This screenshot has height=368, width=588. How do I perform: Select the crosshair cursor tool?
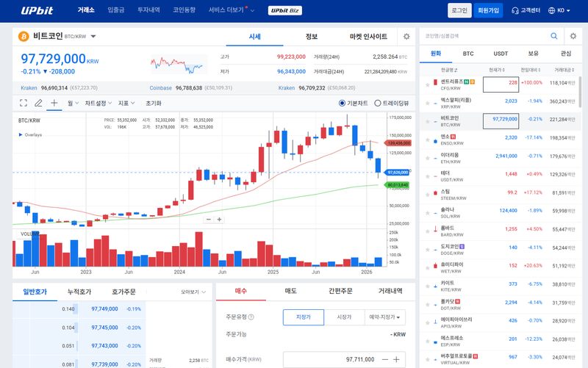click(55, 104)
